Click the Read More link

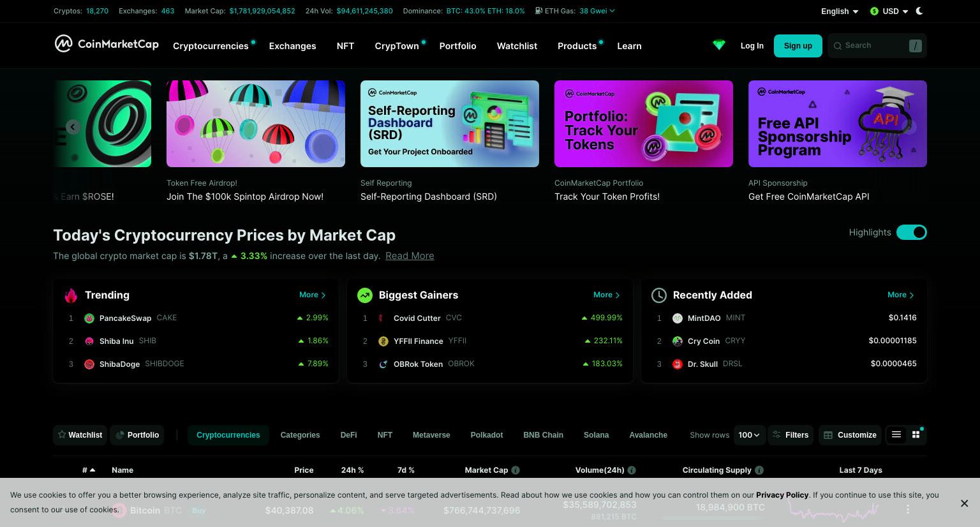coord(410,256)
